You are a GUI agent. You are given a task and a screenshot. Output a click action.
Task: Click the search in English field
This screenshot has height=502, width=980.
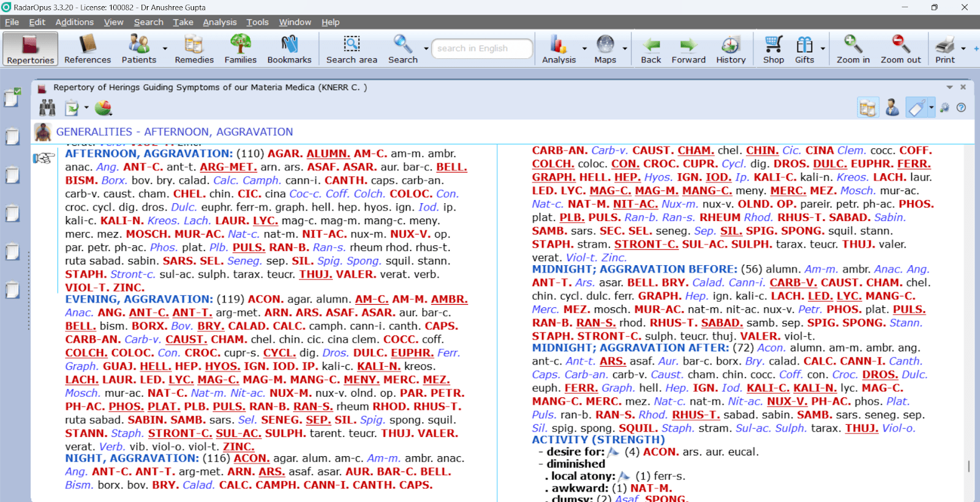click(481, 48)
